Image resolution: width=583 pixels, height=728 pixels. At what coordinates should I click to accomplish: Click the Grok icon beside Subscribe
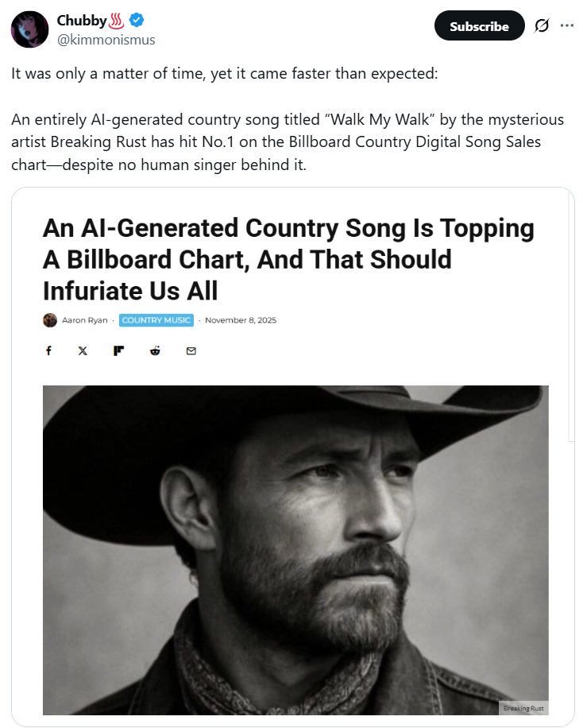(x=542, y=25)
